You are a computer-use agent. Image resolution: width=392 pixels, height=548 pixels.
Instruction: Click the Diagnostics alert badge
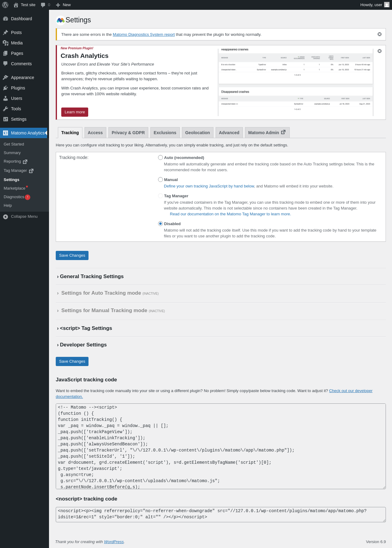click(28, 197)
